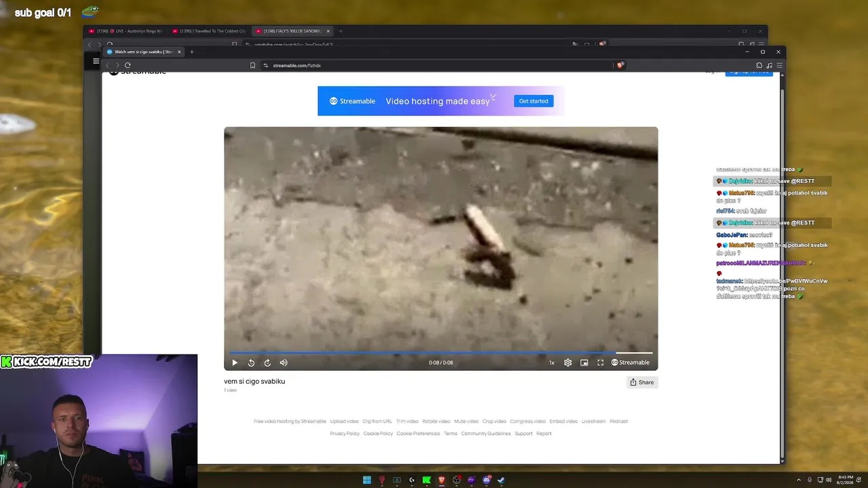Open the Crop video footer link
Viewport: 868px width, 488px height.
[x=494, y=422]
